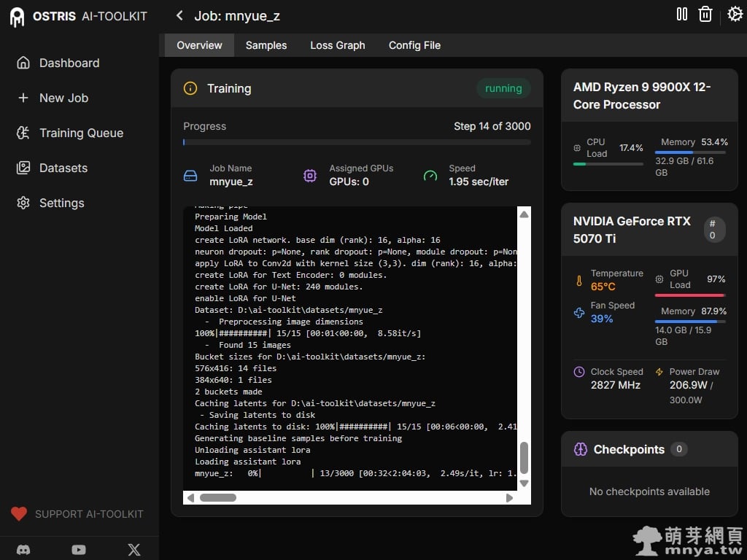
Task: Click the training progress bar
Action: tap(357, 142)
